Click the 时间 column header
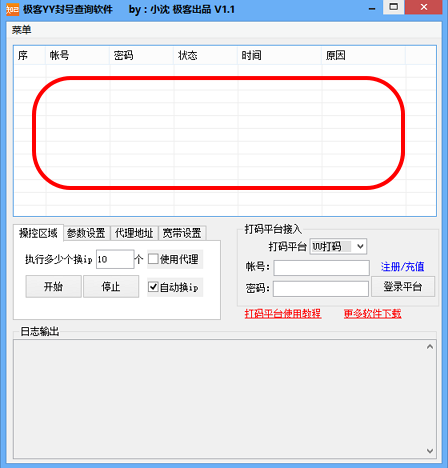448x468 pixels. tap(280, 55)
